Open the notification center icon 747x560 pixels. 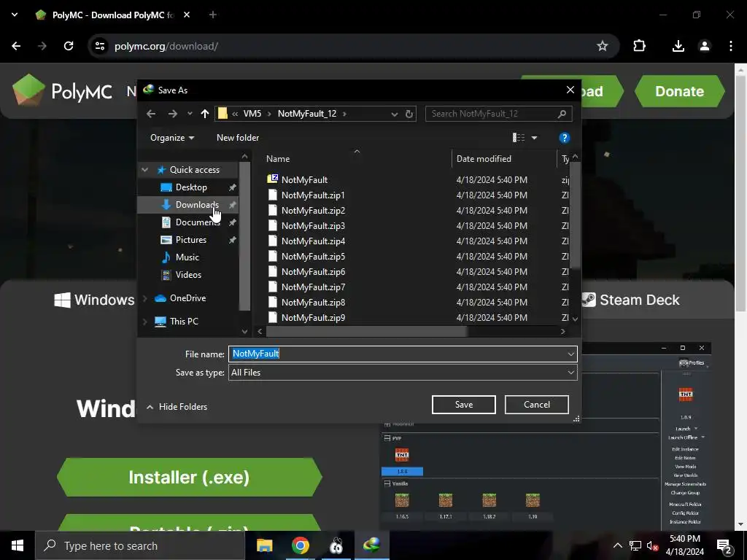point(724,545)
